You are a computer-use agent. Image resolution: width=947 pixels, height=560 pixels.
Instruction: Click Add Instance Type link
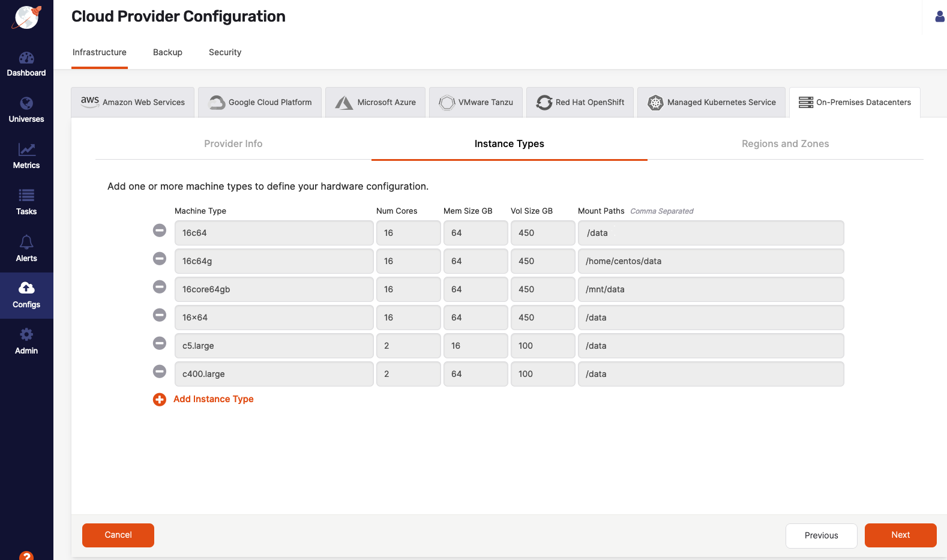[213, 399]
